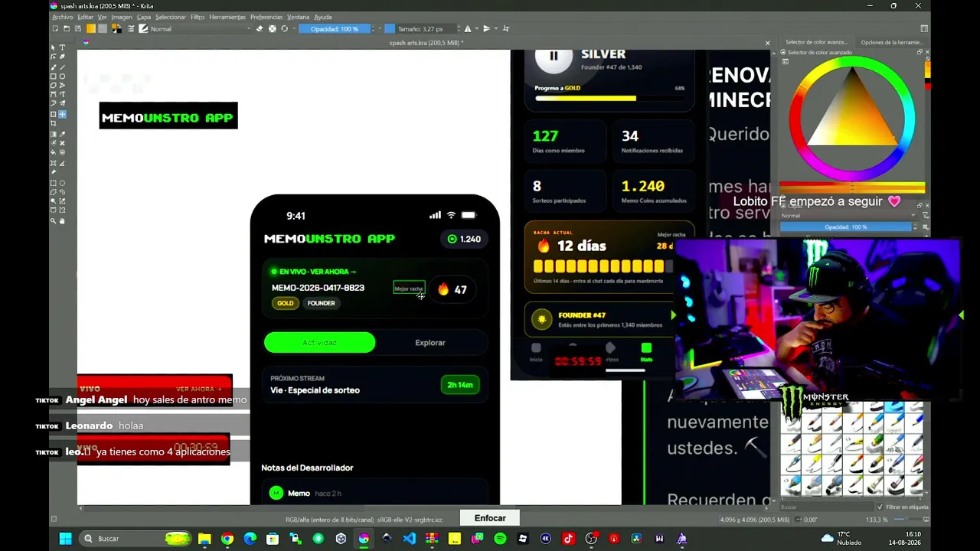Open the foreground/background color swatch

(x=116, y=29)
